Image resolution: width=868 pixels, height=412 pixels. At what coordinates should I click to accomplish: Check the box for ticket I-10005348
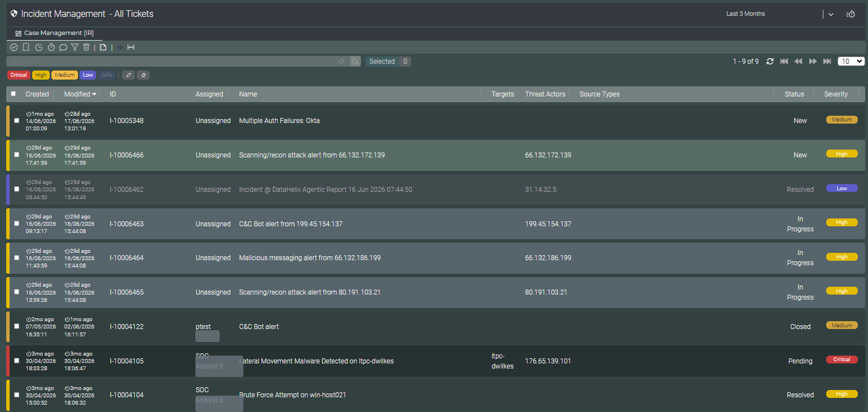click(x=16, y=120)
